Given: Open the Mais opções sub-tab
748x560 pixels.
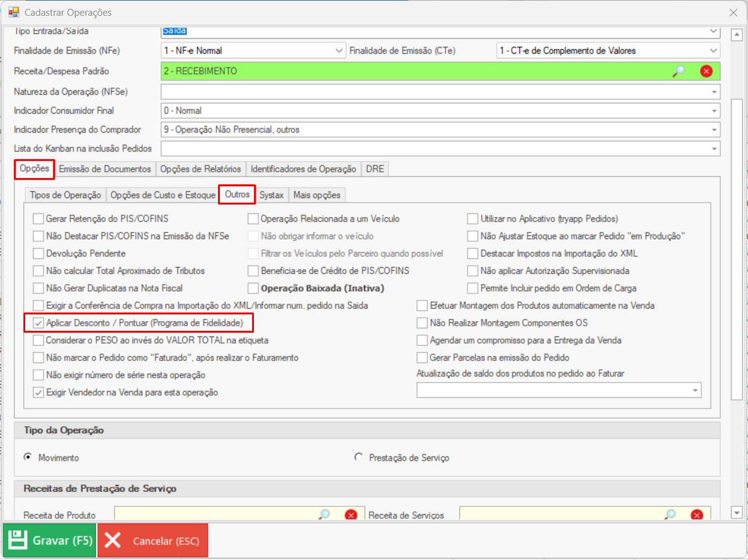Looking at the screenshot, I should tap(317, 196).
